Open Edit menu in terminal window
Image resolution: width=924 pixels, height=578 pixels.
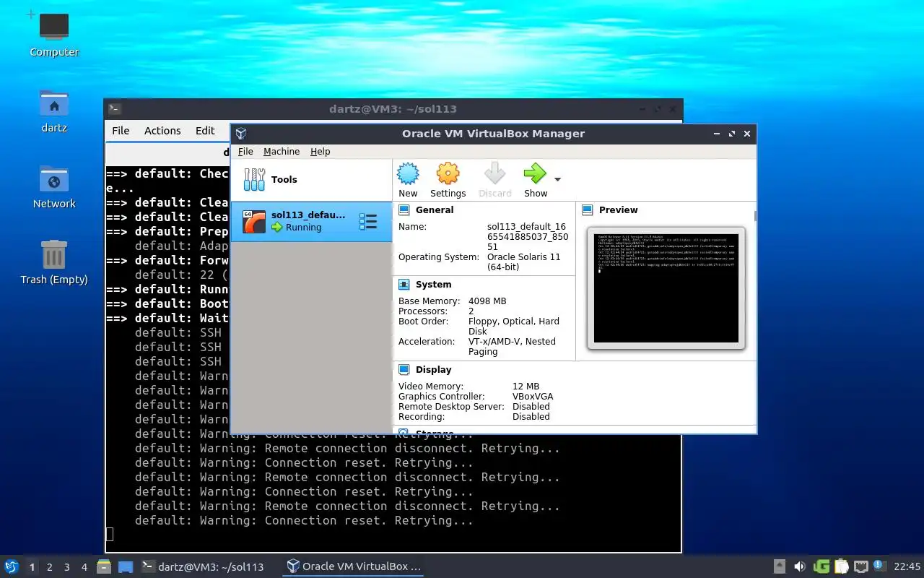click(205, 131)
